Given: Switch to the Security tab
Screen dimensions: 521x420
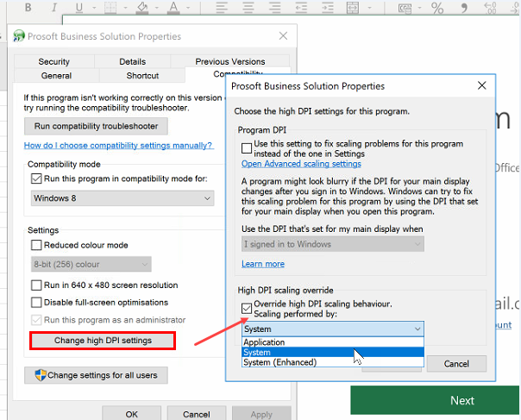Looking at the screenshot, I should (x=54, y=61).
